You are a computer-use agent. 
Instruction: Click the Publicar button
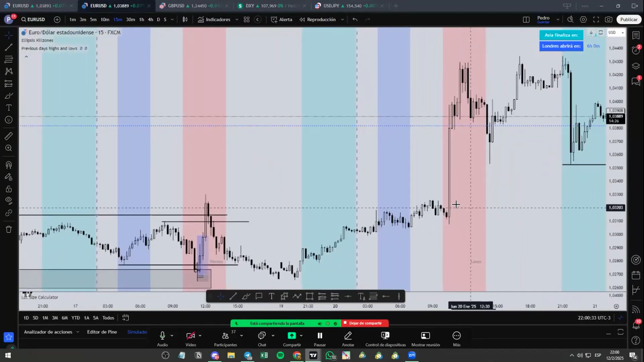pyautogui.click(x=629, y=19)
